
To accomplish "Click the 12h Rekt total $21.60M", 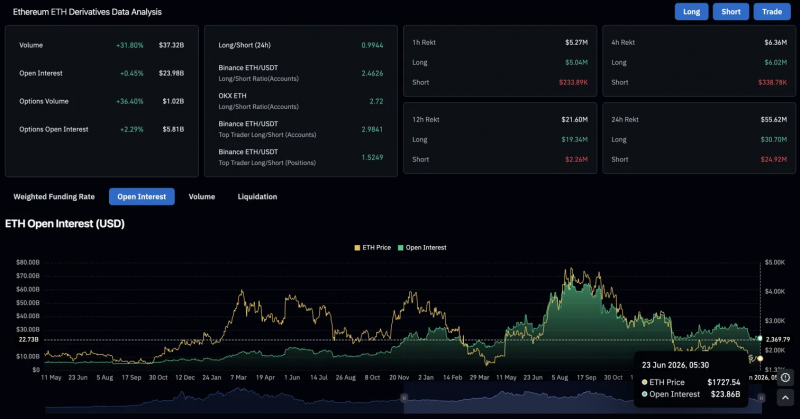I will pyautogui.click(x=574, y=119).
